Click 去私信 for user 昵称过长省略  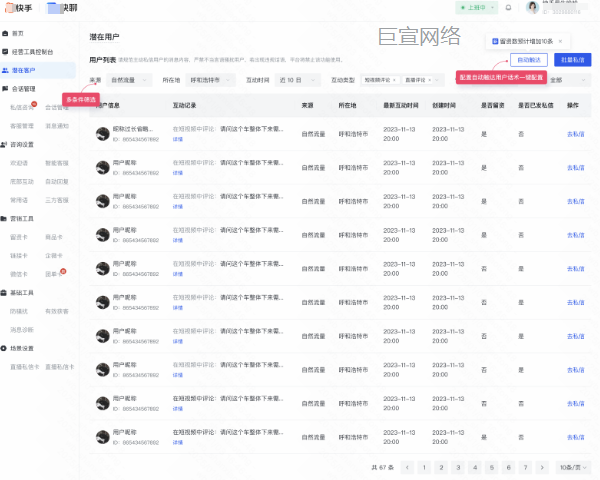coord(576,134)
